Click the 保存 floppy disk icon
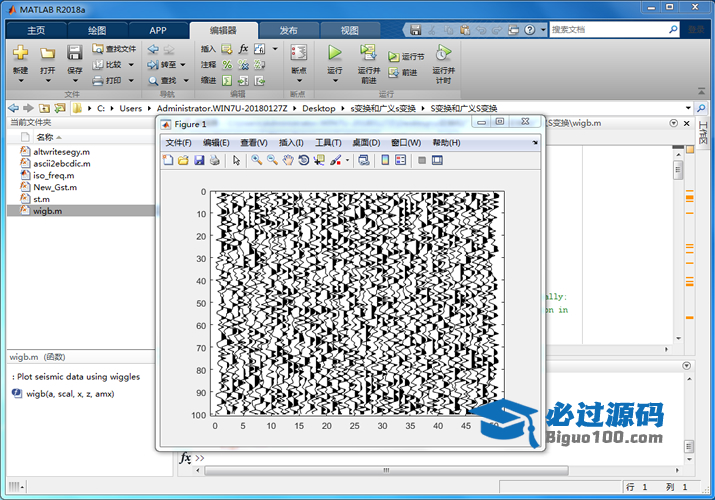 [74, 53]
